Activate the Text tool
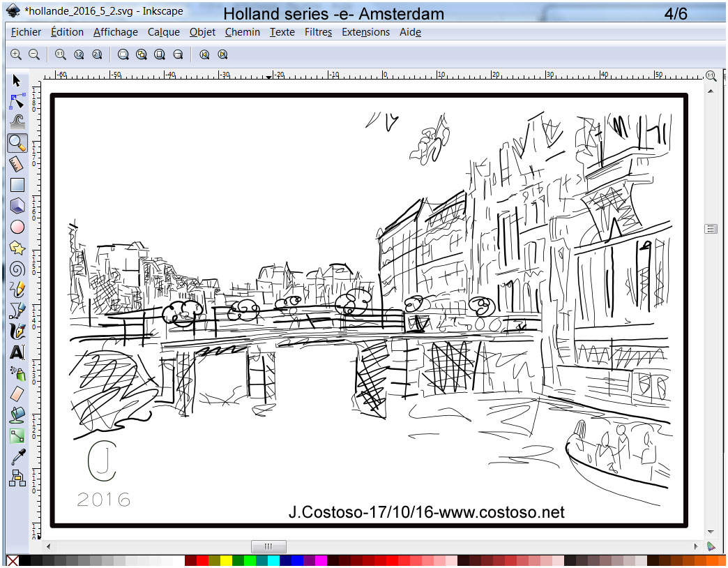 point(17,353)
